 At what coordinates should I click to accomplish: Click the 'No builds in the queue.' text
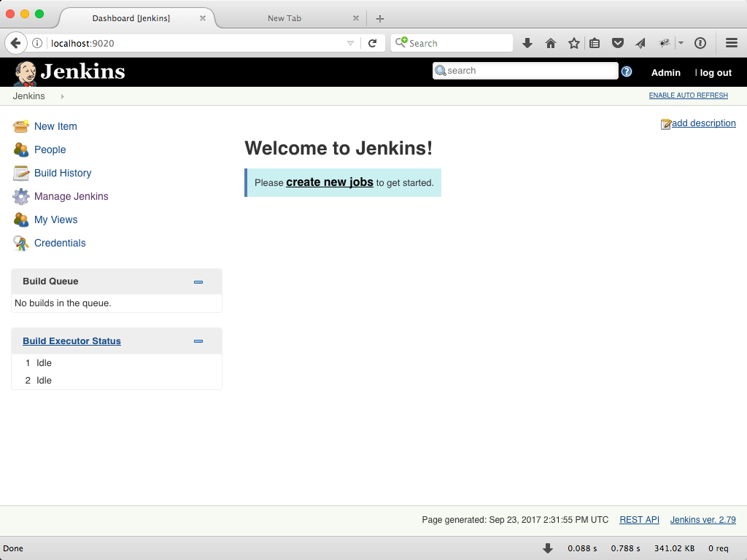[63, 303]
